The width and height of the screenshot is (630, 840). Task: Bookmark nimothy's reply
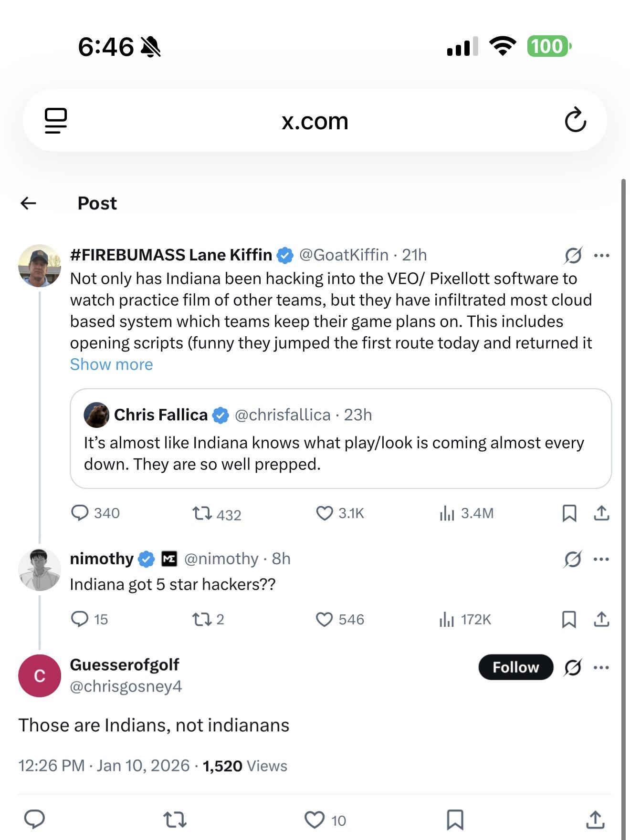(569, 619)
